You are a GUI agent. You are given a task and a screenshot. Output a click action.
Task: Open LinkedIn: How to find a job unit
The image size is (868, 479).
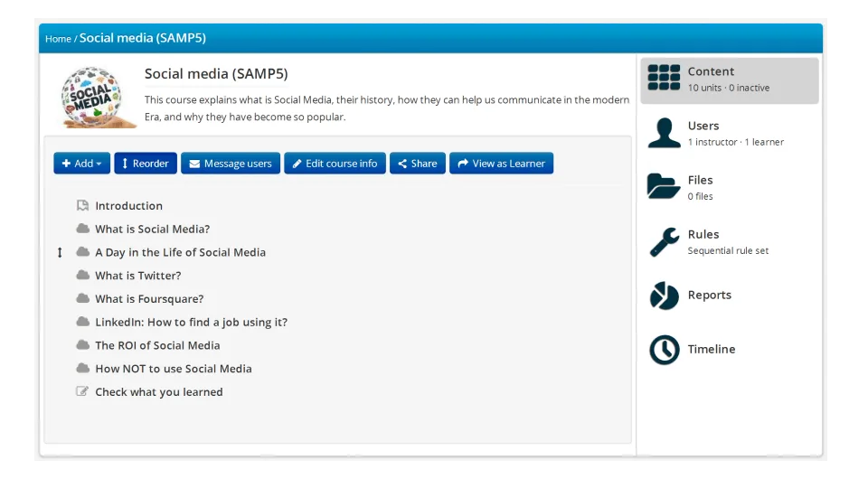coord(191,322)
